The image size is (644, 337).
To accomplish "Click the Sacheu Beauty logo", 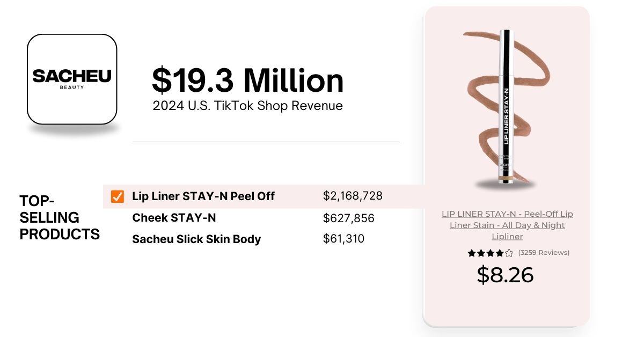I will tap(72, 79).
